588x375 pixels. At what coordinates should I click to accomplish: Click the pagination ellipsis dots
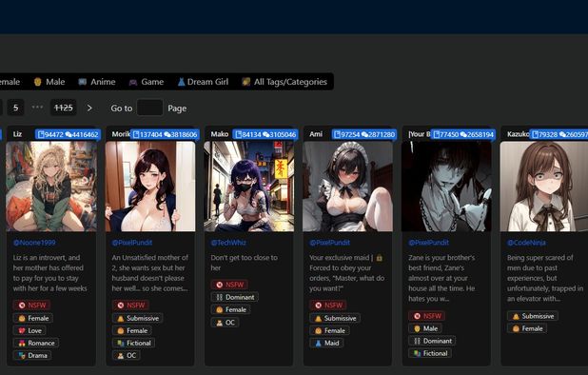click(x=37, y=108)
